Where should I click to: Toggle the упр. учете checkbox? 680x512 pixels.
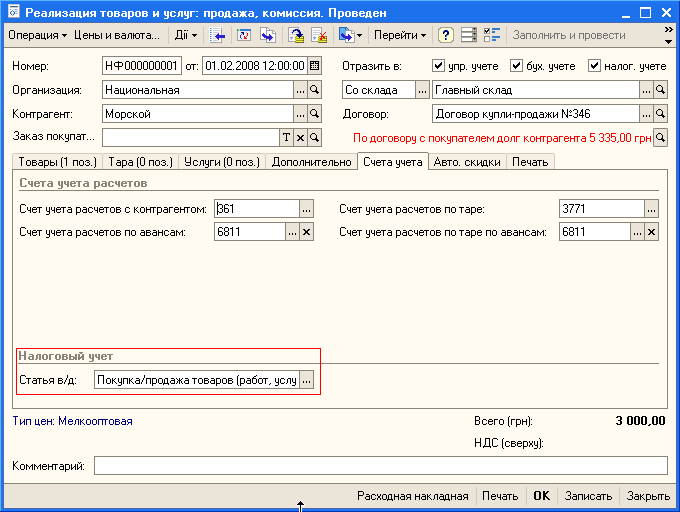pos(438,67)
